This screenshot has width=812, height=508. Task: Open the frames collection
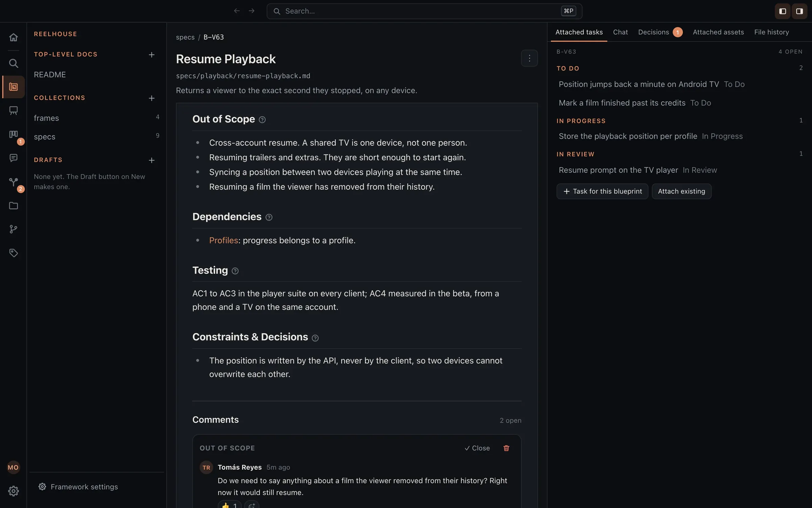96,118
